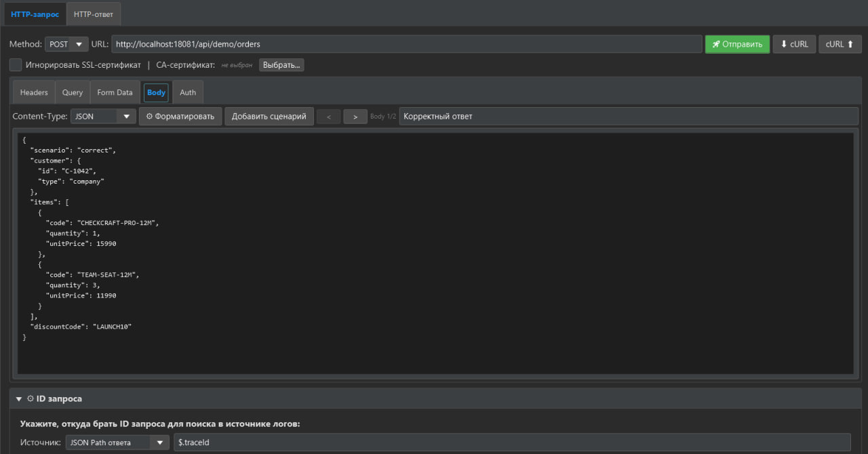
Task: Click the "quantity": 3 line
Action: tap(73, 285)
